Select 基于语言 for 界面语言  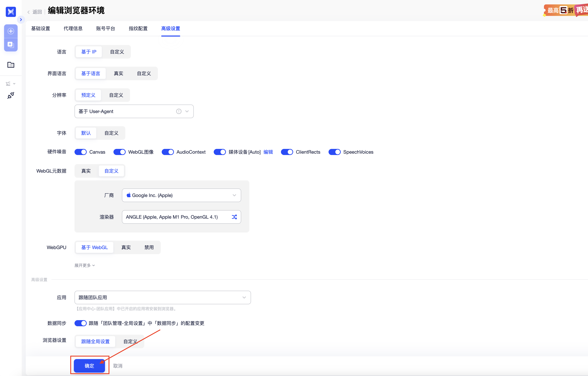tap(91, 73)
